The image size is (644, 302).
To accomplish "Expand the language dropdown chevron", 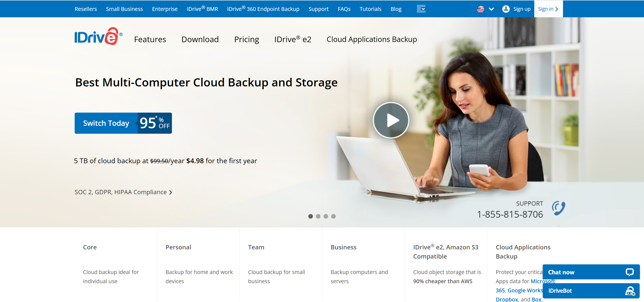I will pos(491,9).
